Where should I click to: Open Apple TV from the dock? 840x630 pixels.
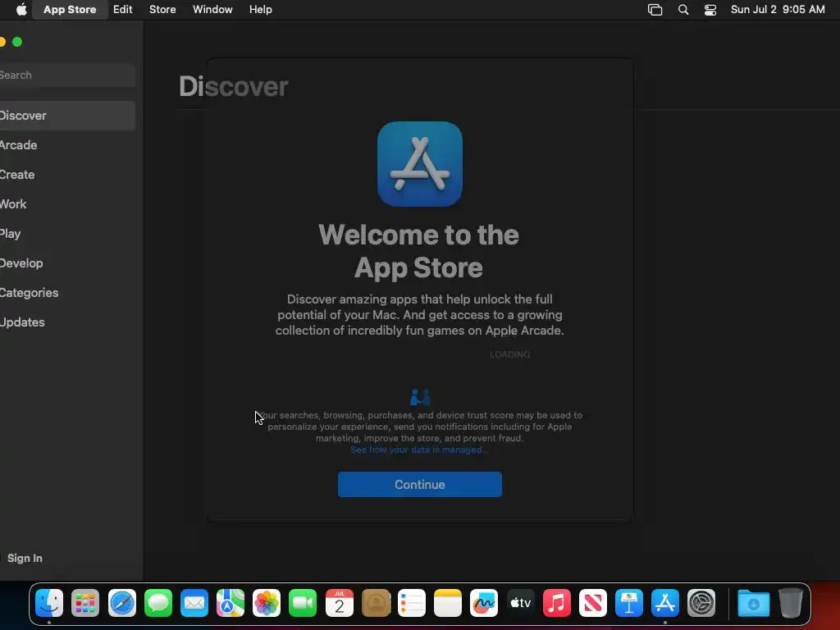coord(520,603)
